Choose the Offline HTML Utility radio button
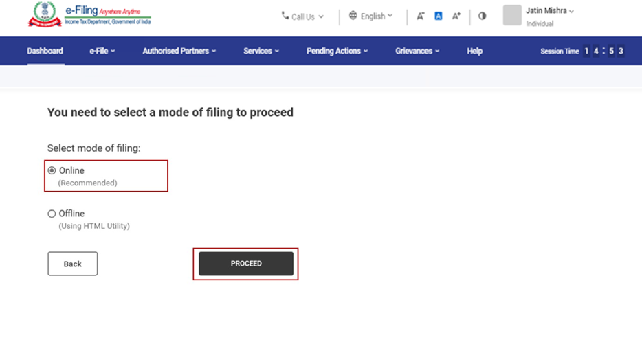The height and width of the screenshot is (364, 642). (52, 214)
